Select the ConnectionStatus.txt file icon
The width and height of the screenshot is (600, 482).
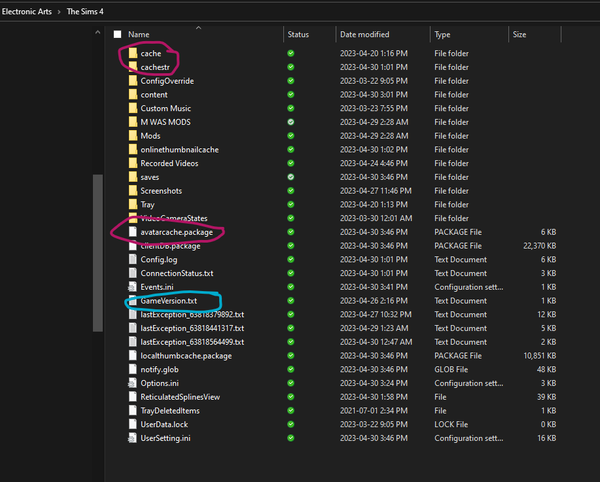(x=133, y=273)
